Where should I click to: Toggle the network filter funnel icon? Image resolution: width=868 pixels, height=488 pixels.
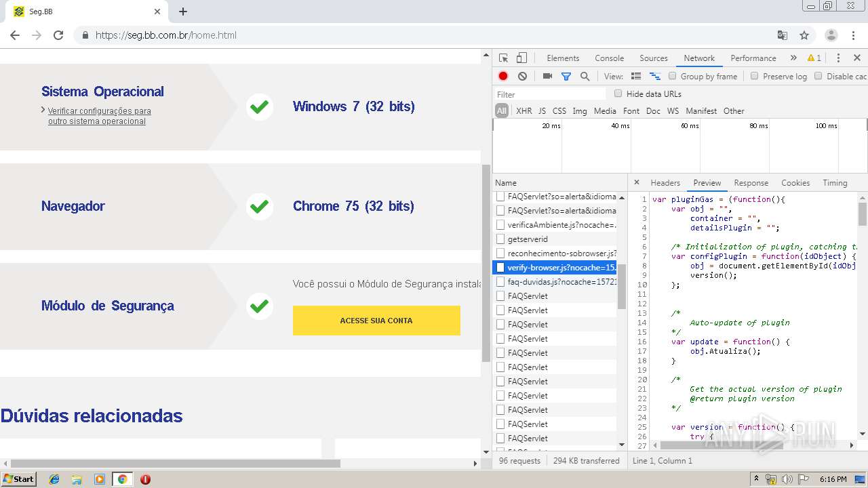click(566, 77)
